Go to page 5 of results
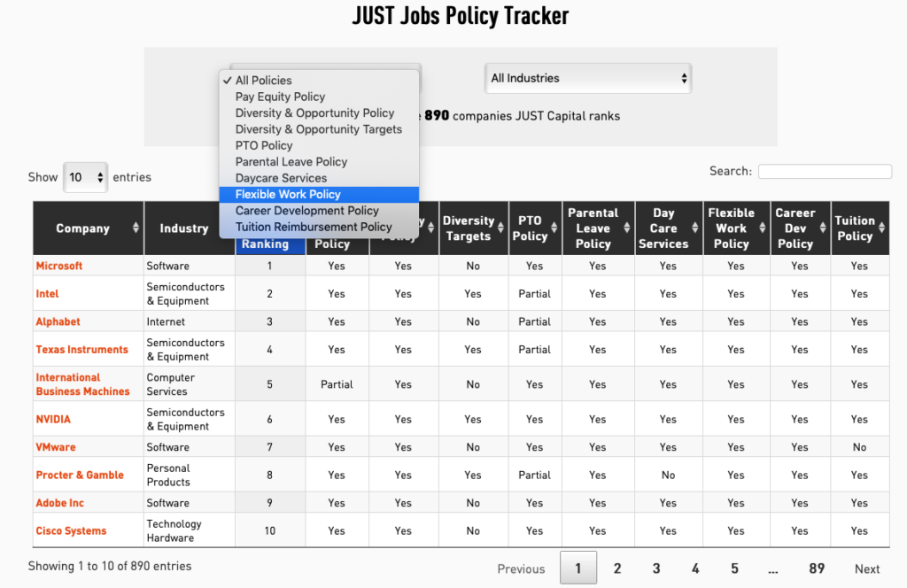The width and height of the screenshot is (907, 588). (734, 569)
